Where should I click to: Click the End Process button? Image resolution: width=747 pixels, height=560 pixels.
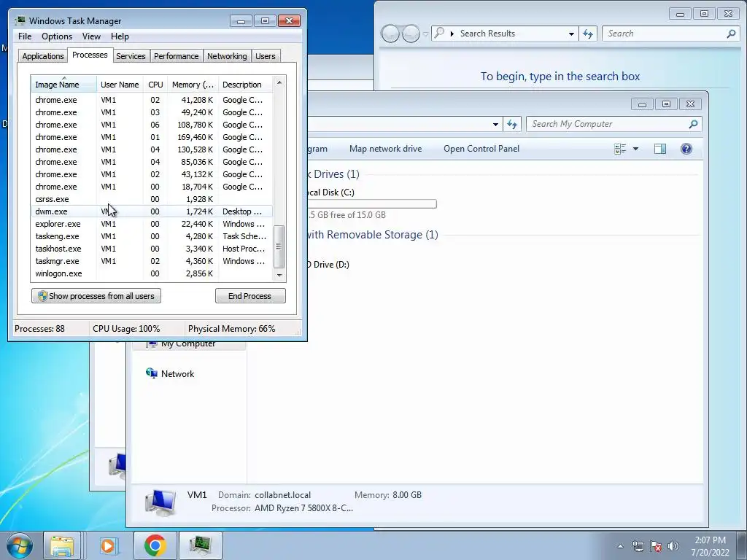[x=250, y=296]
